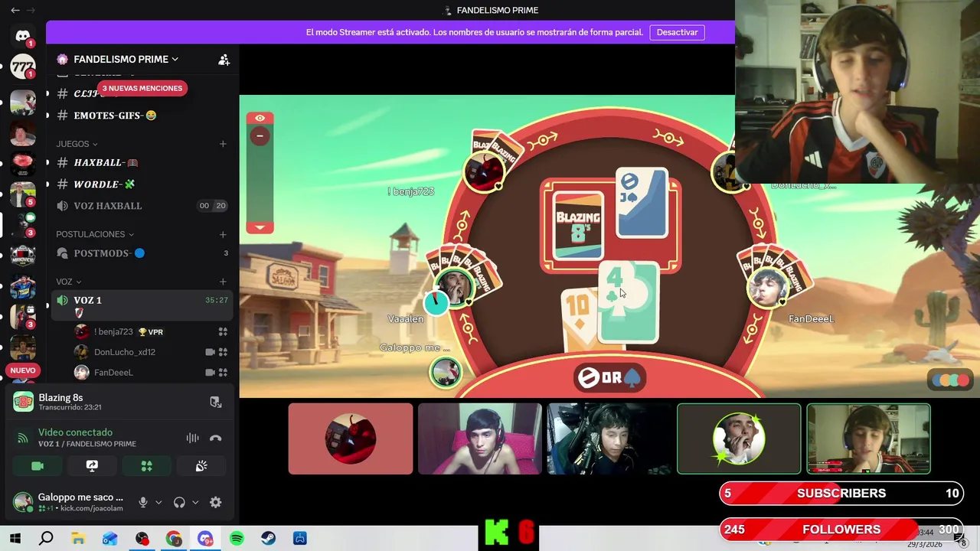This screenshot has height=551, width=980.
Task: Collapse the POSTULACIONES category
Action: [95, 234]
